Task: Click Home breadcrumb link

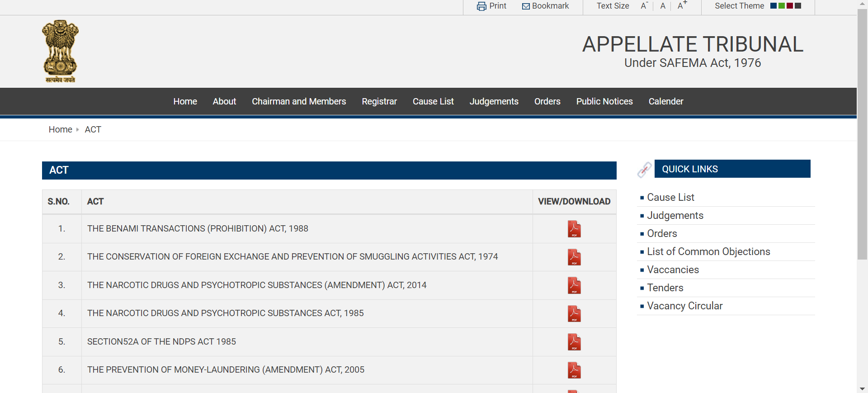Action: pos(60,129)
